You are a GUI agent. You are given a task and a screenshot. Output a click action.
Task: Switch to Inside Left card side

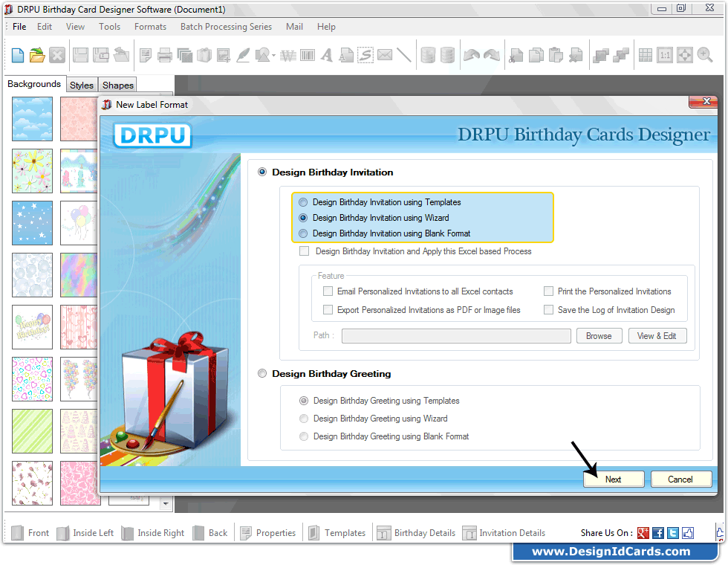[x=85, y=533]
